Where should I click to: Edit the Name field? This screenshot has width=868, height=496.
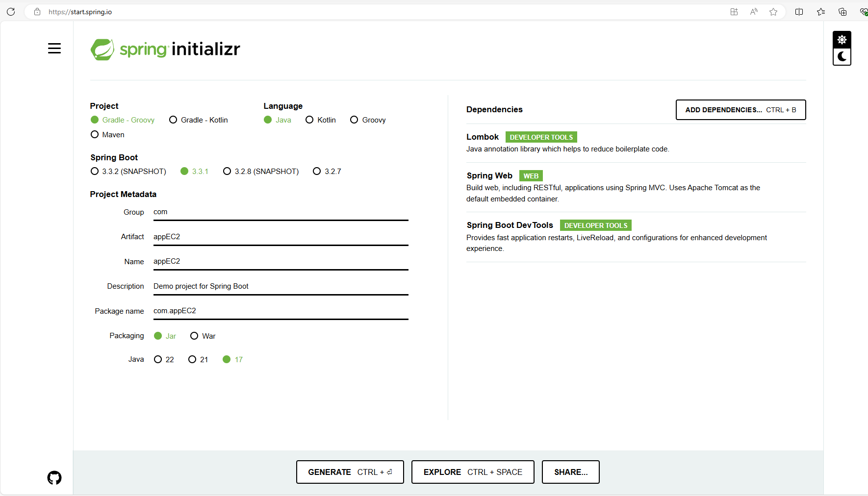[281, 261]
